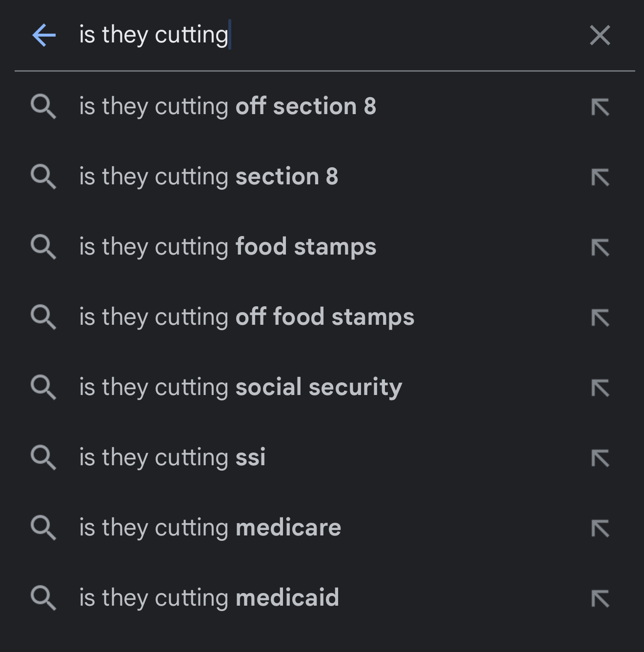This screenshot has height=652, width=644.
Task: Search 'is they cutting social security'
Action: pos(241,387)
